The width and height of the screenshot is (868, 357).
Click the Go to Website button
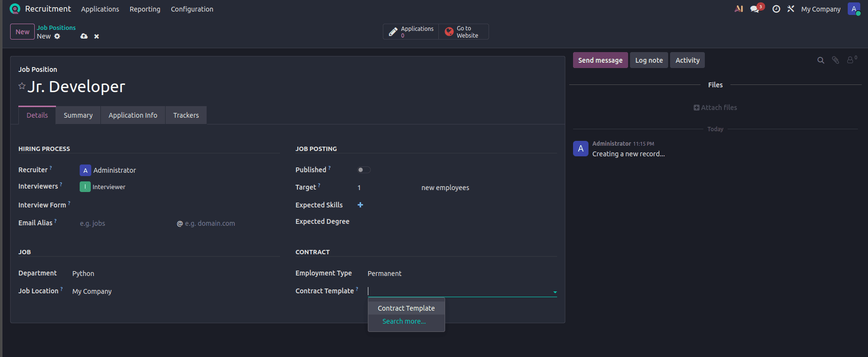[463, 32]
